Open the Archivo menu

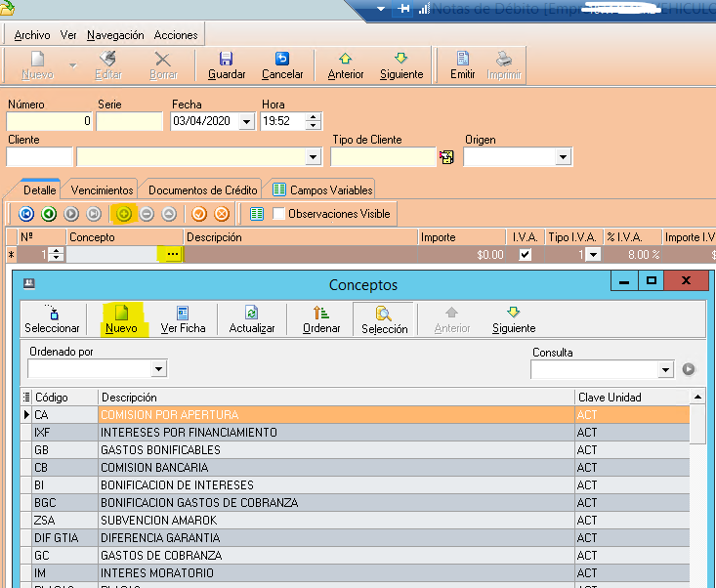point(32,35)
